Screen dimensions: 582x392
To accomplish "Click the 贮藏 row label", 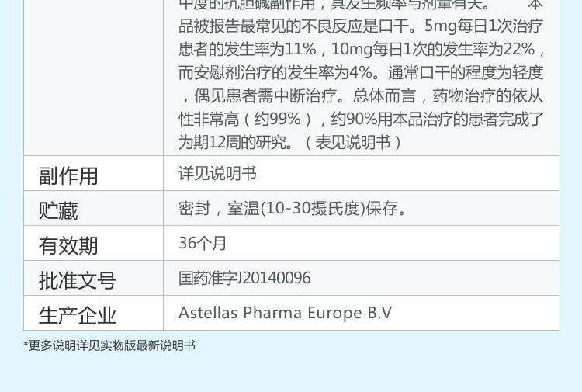I will pyautogui.click(x=58, y=210).
